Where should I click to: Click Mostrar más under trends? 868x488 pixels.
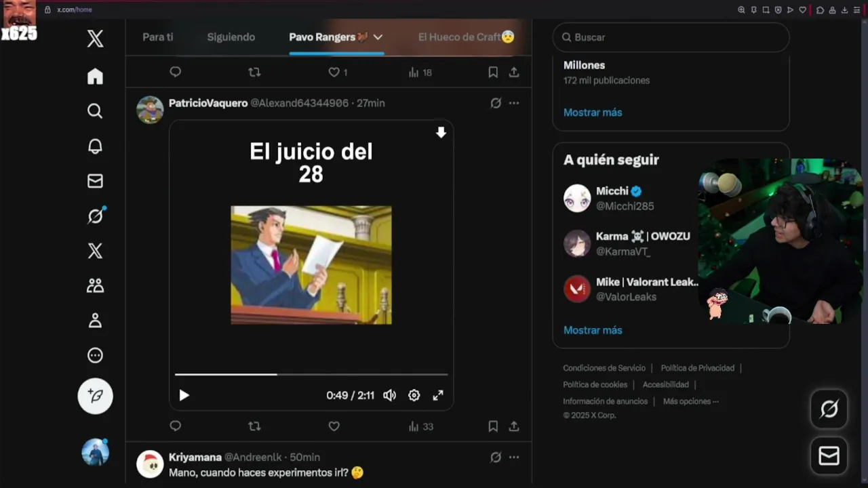[593, 113]
